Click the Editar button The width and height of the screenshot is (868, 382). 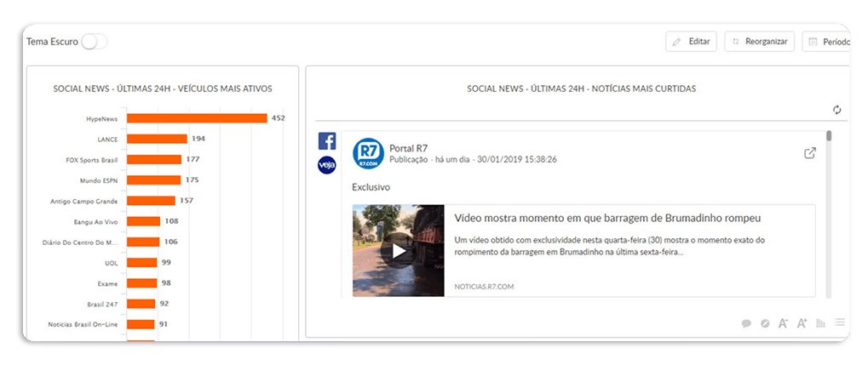pyautogui.click(x=691, y=42)
